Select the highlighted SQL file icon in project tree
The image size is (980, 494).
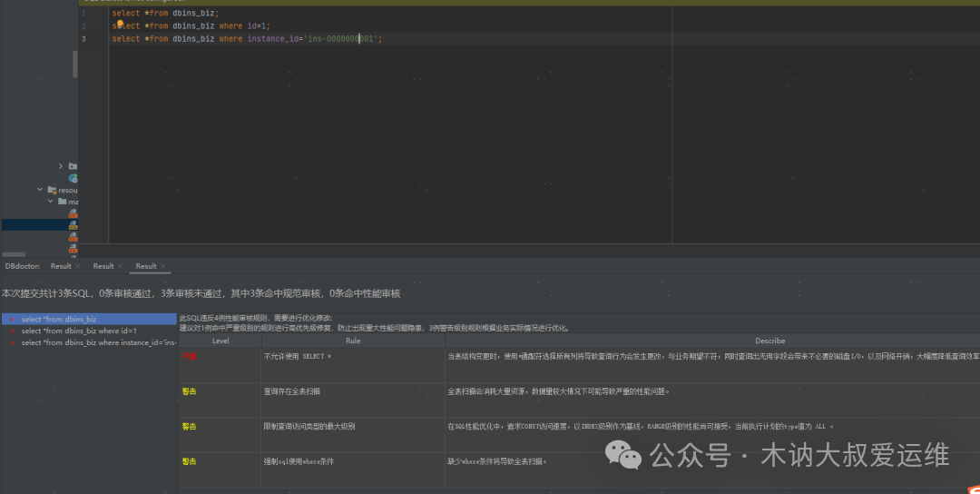pyautogui.click(x=73, y=225)
